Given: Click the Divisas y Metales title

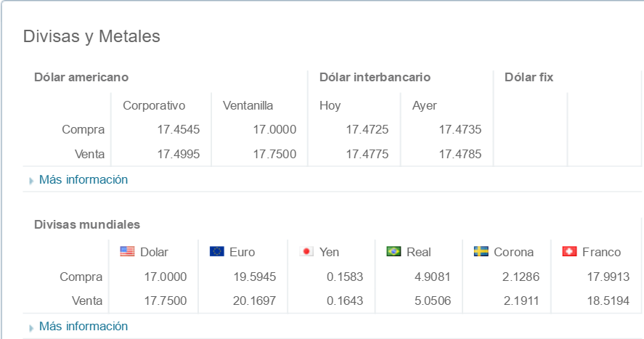Looking at the screenshot, I should click(91, 36).
